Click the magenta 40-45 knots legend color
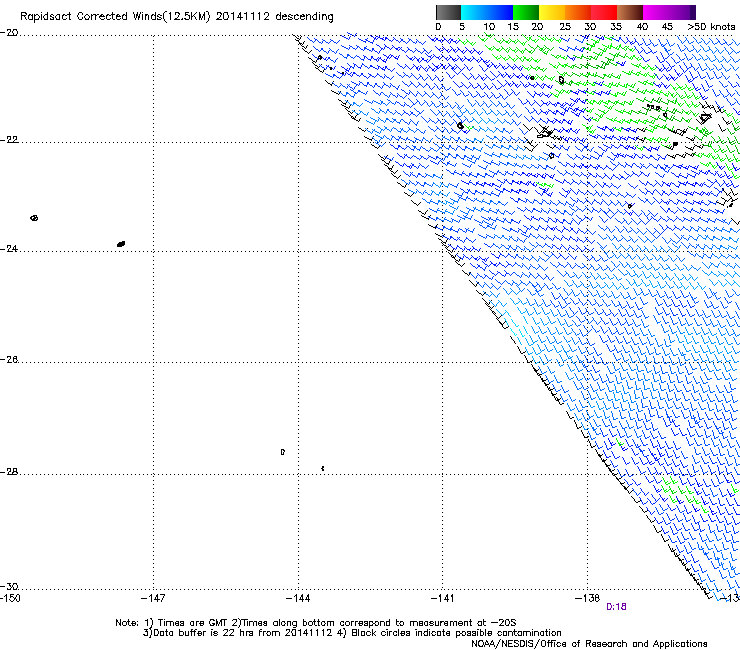Viewport: 740px width, 650px height. (x=656, y=12)
